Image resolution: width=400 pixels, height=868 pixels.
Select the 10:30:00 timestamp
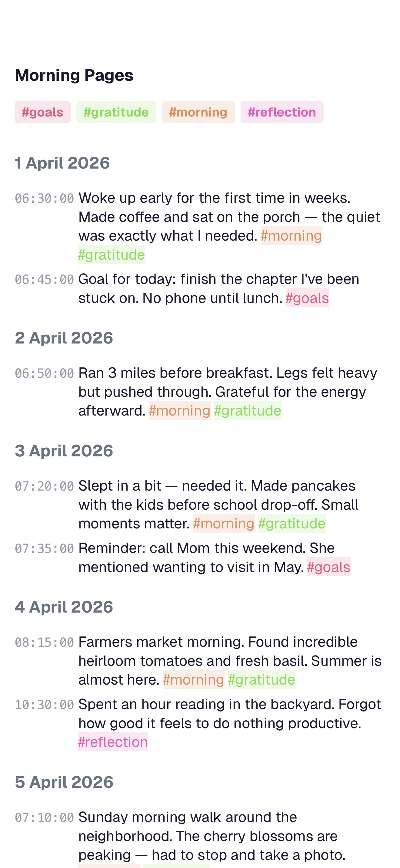point(44,705)
